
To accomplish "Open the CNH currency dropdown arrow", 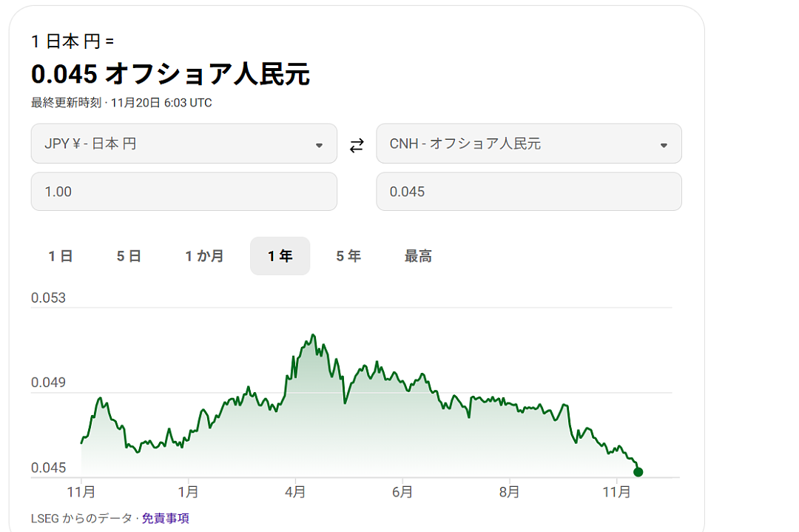I will (664, 145).
